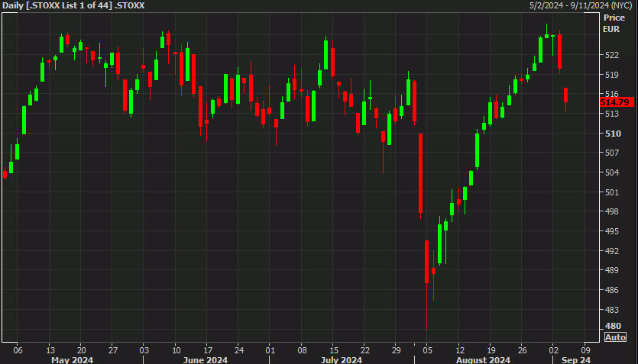Click the 01 date tick in July
638x364 pixels.
point(270,350)
